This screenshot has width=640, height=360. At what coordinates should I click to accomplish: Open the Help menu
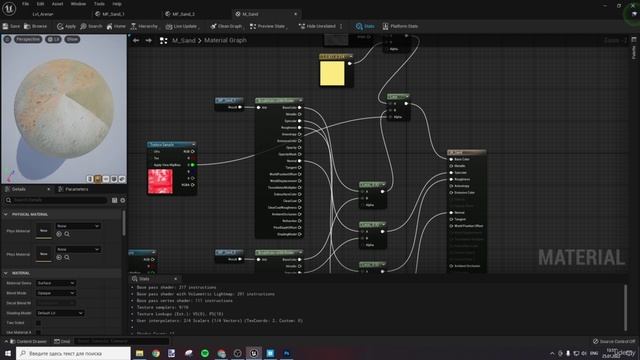117,4
